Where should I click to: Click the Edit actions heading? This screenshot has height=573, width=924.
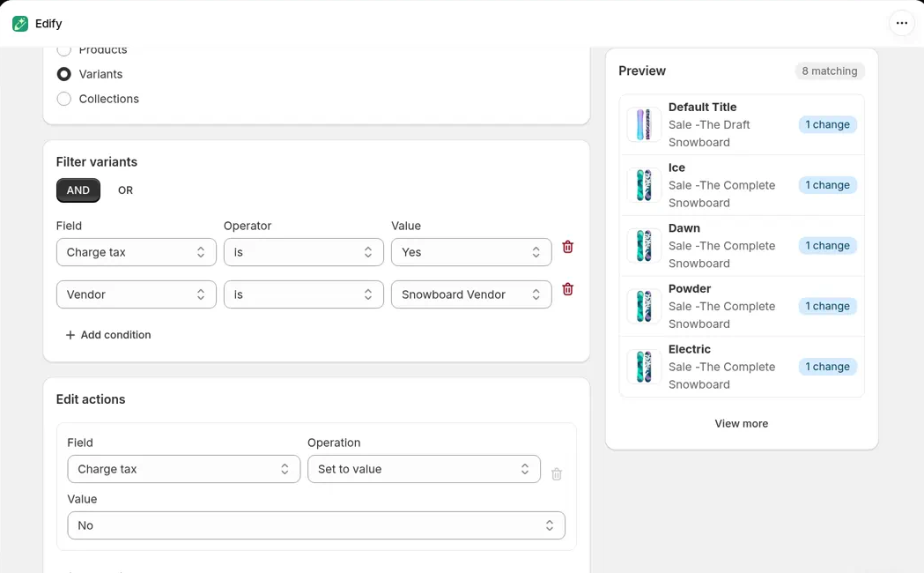click(x=91, y=399)
